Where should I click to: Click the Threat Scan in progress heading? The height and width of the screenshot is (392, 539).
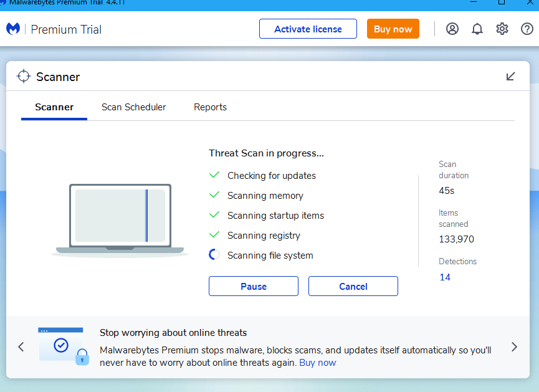click(267, 153)
